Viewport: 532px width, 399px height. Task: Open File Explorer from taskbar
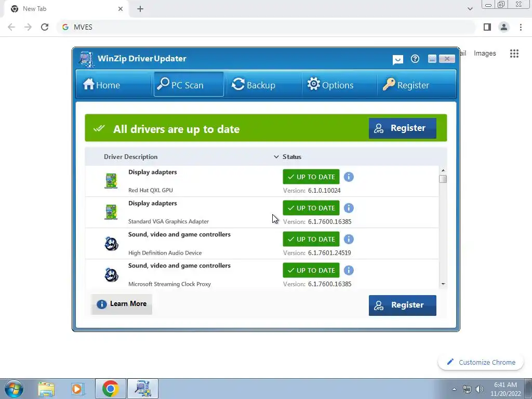[x=46, y=389]
